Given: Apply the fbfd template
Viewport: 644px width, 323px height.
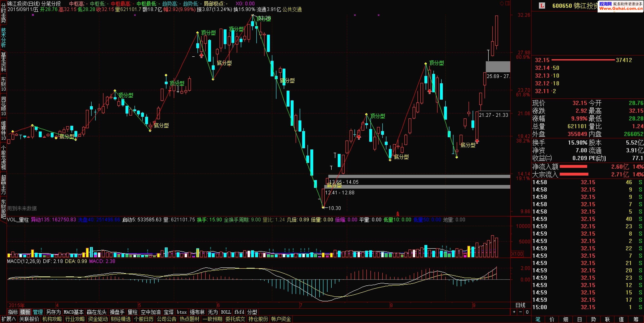Looking at the screenshot, I should click(239, 312).
